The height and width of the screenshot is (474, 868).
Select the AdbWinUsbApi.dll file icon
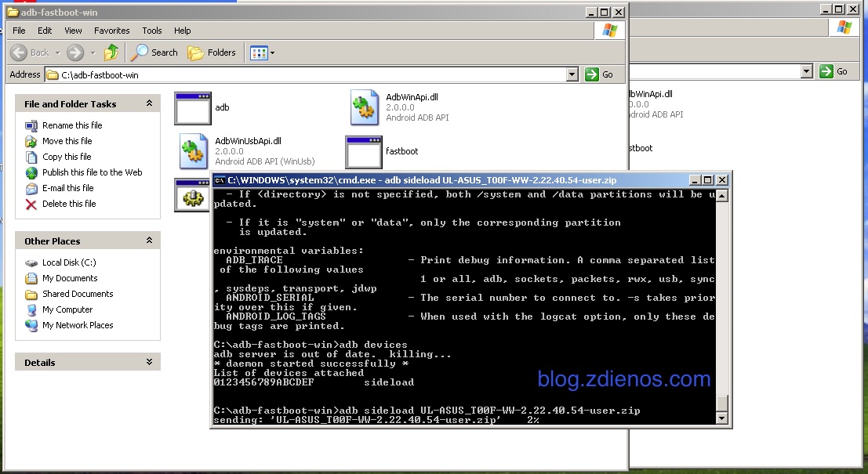193,151
